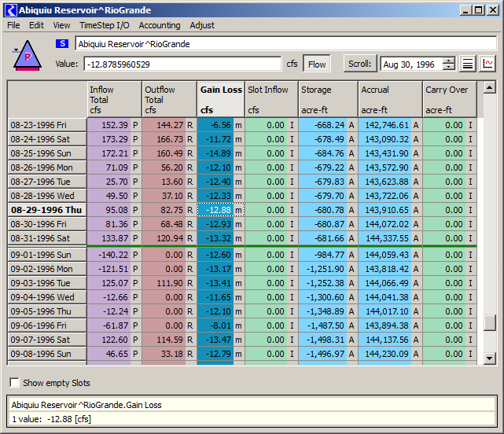Select the Carry Over column header

click(450, 99)
